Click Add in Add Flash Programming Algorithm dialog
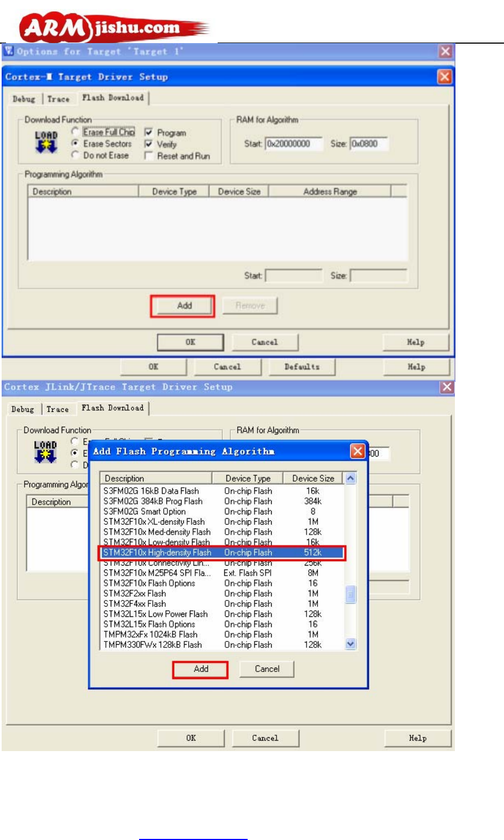 [201, 669]
